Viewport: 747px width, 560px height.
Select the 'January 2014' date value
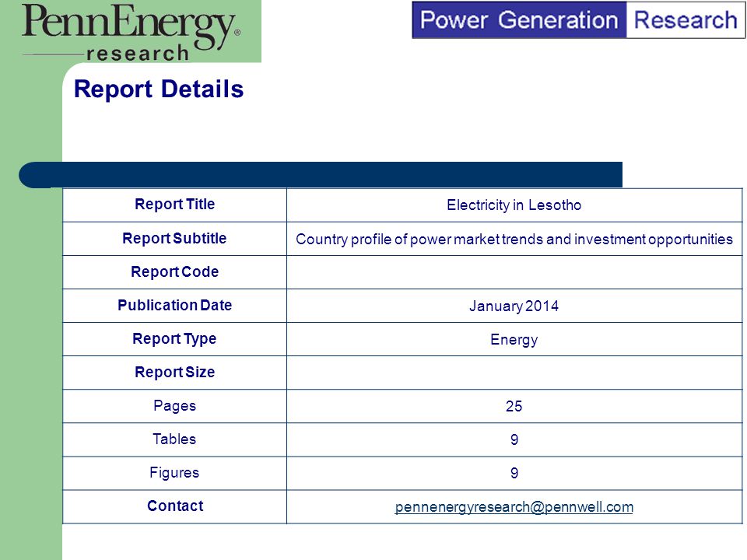point(514,306)
